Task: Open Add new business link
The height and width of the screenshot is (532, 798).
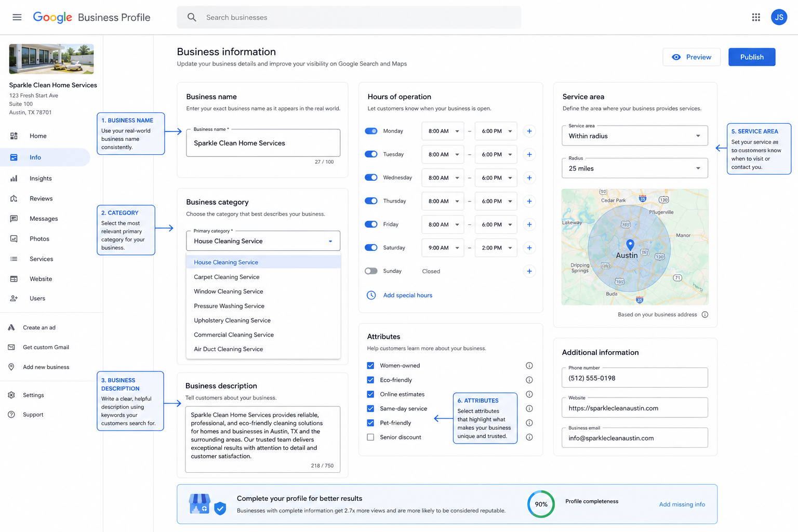Action: click(46, 367)
